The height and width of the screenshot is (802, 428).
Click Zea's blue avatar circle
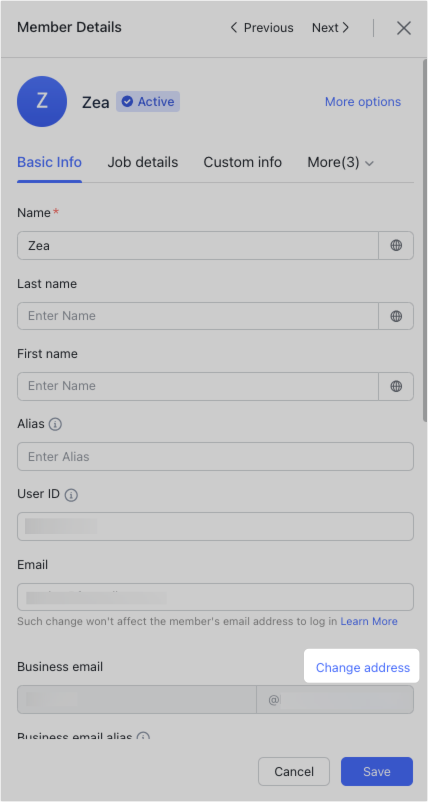point(42,101)
